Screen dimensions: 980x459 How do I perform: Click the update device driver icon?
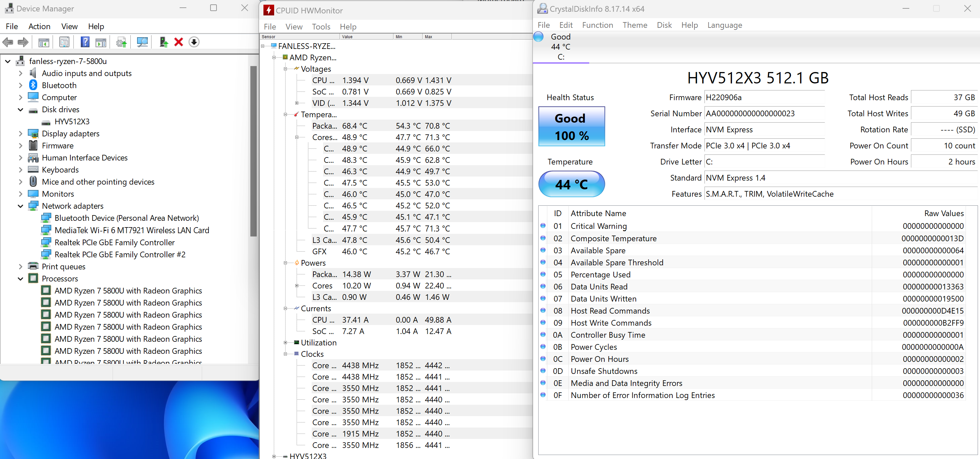click(164, 42)
